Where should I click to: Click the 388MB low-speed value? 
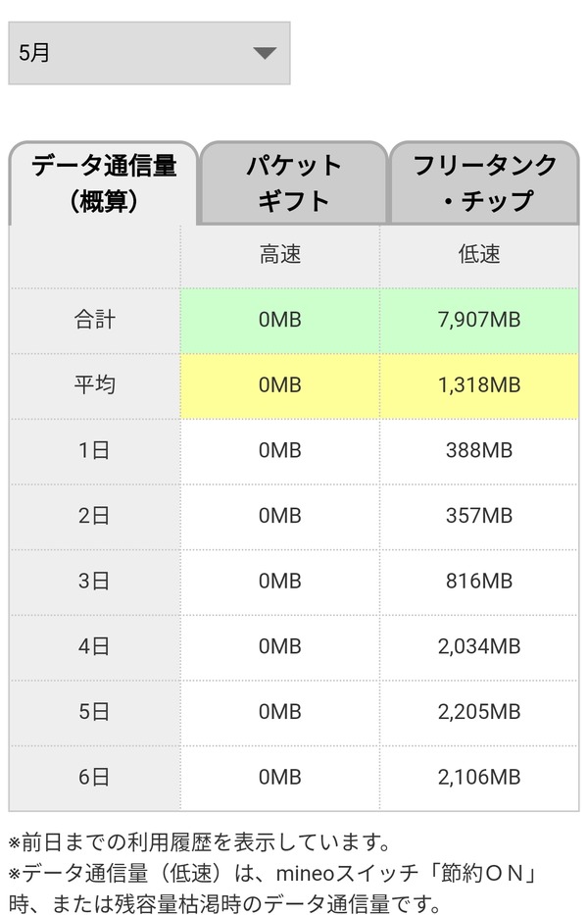[479, 450]
